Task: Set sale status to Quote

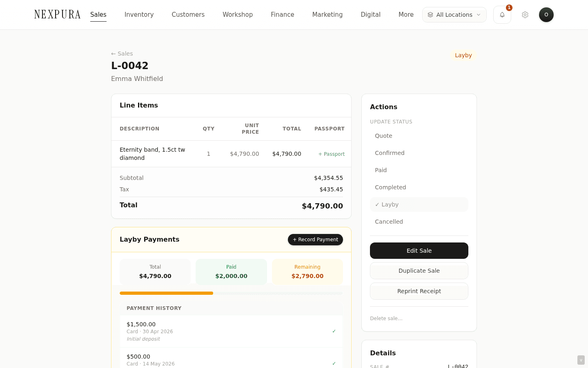Action: click(419, 136)
